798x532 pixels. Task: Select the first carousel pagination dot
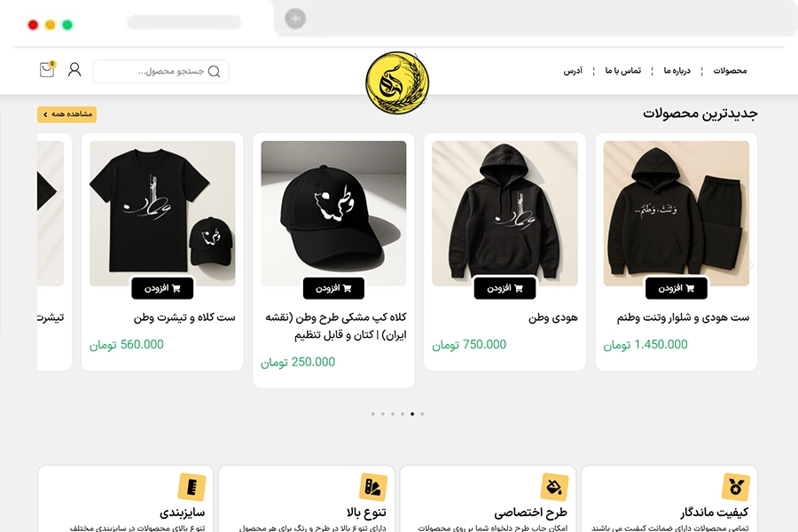click(373, 414)
